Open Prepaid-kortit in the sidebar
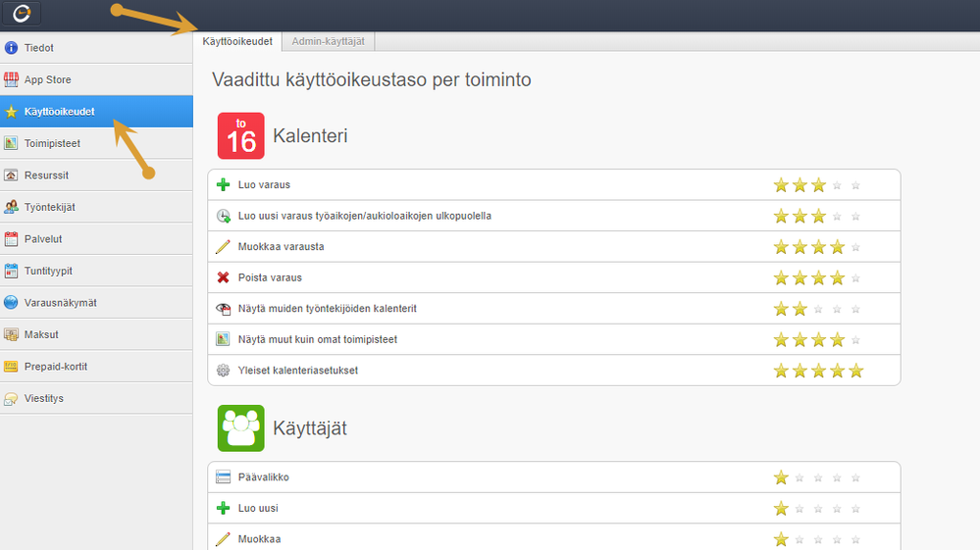Image resolution: width=980 pixels, height=550 pixels. point(56,367)
